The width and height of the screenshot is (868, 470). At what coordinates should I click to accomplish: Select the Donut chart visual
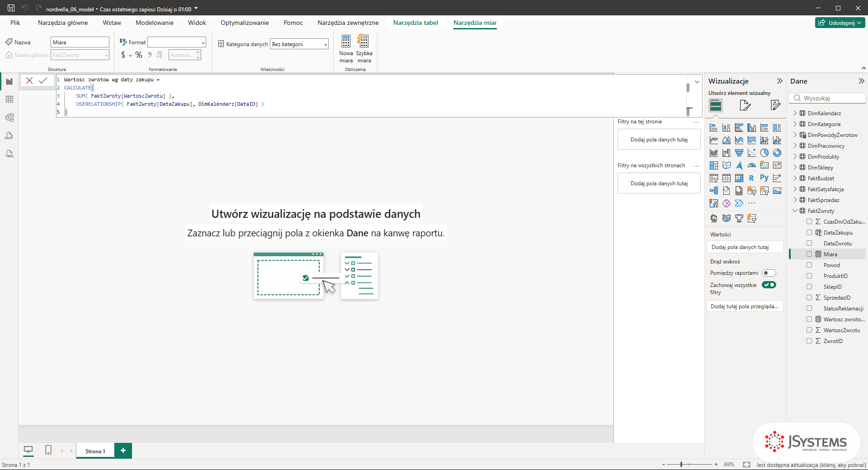pyautogui.click(x=777, y=153)
